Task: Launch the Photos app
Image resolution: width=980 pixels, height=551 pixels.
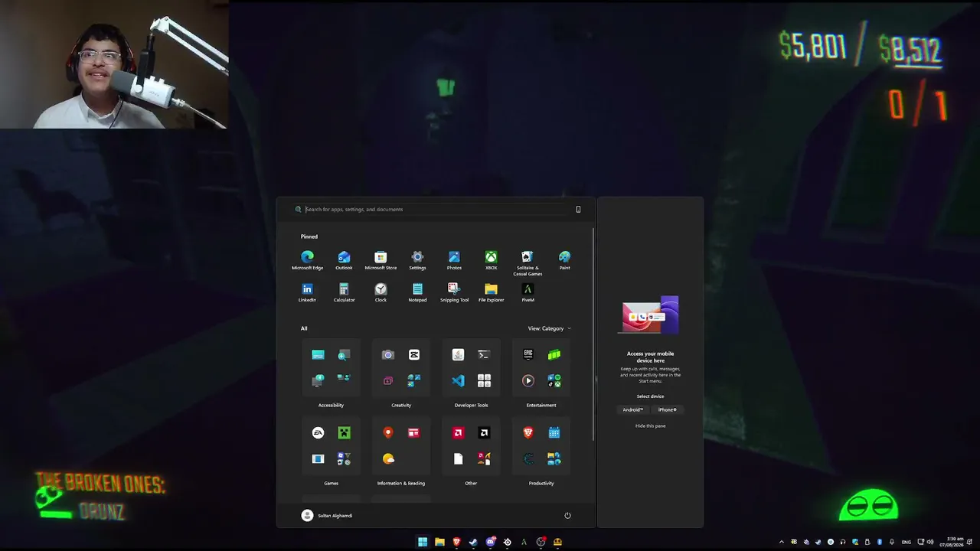Action: click(x=454, y=260)
